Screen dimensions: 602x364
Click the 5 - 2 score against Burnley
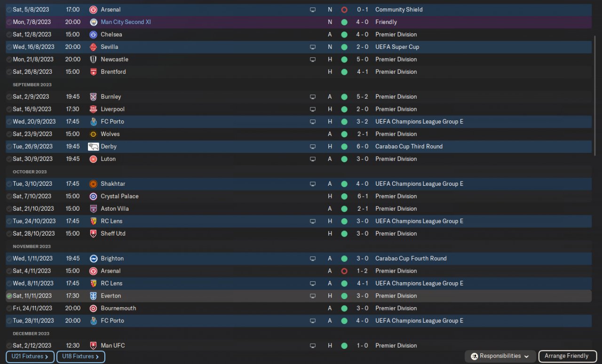point(362,97)
